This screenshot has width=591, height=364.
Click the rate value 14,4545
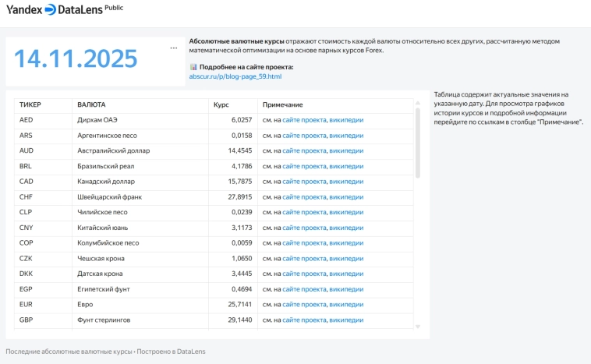click(239, 150)
